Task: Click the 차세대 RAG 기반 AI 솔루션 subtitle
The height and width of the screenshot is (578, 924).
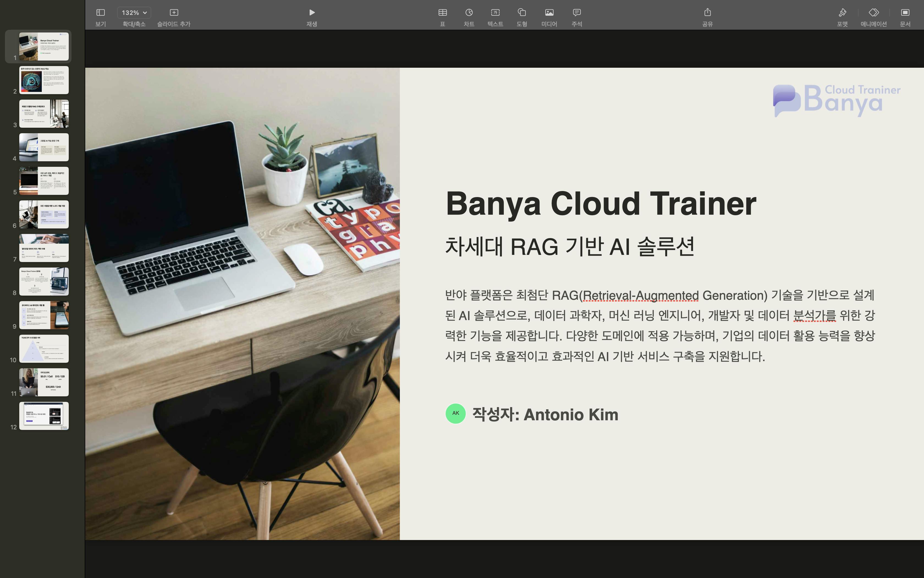Action: coord(570,246)
